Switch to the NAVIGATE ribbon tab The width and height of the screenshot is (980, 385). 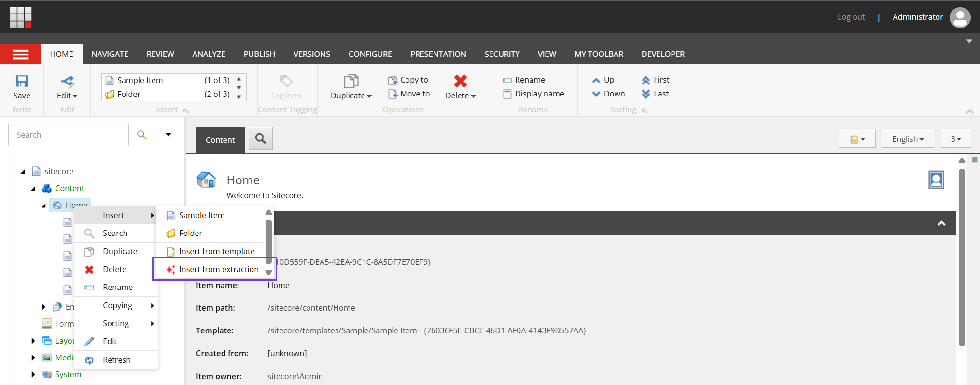pyautogui.click(x=110, y=54)
